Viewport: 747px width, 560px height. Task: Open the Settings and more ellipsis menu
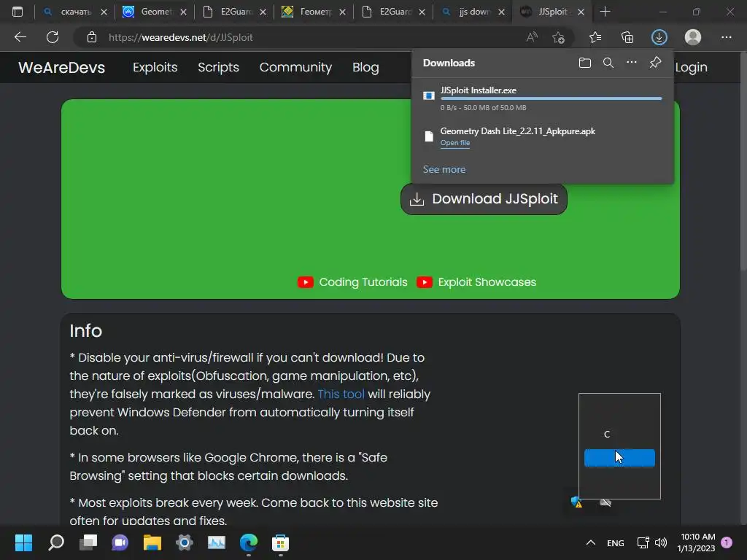726,37
